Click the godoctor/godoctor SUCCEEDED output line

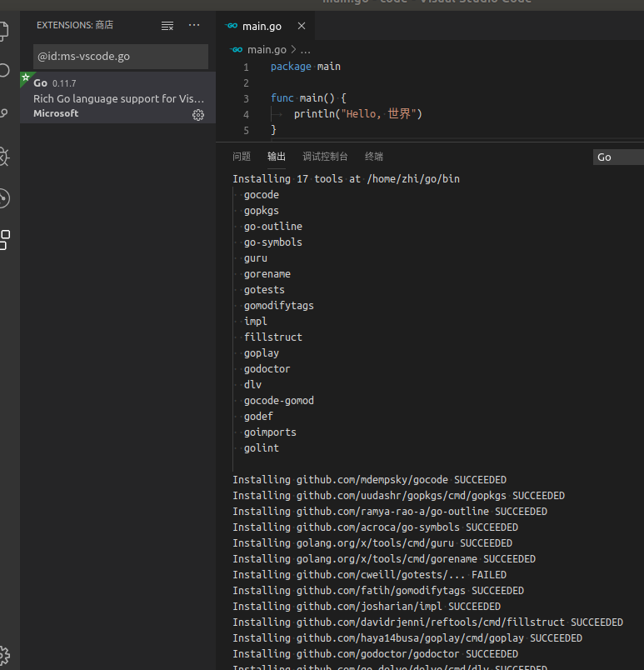(x=376, y=654)
